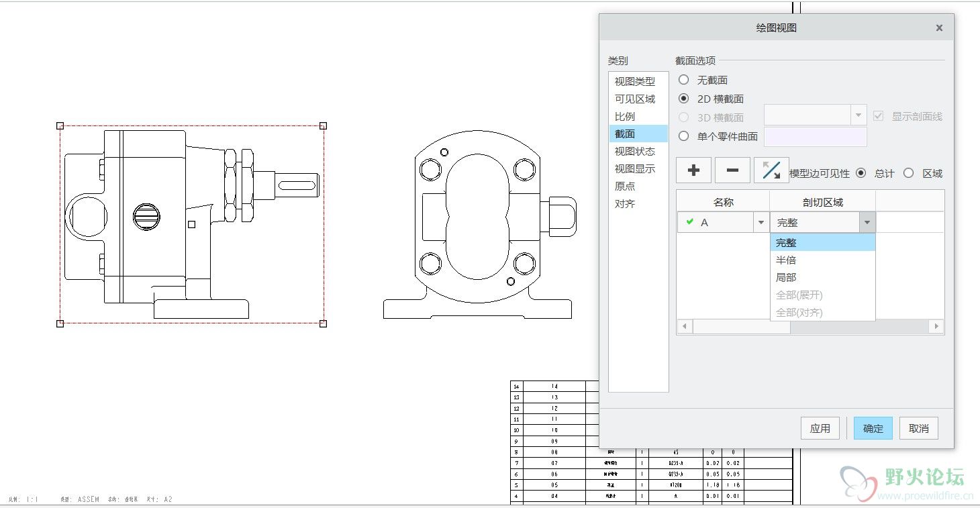Click the status bar ASSEM type text
The height and width of the screenshot is (508, 980).
pyautogui.click(x=89, y=499)
